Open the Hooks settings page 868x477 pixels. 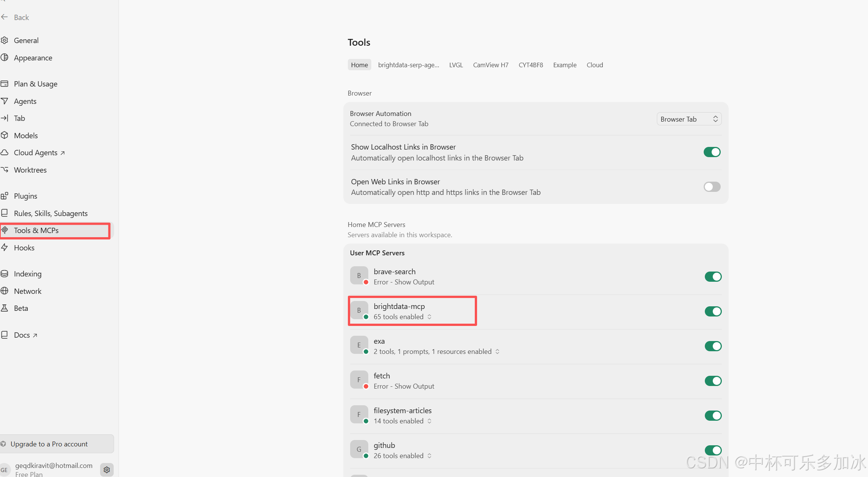tap(24, 248)
